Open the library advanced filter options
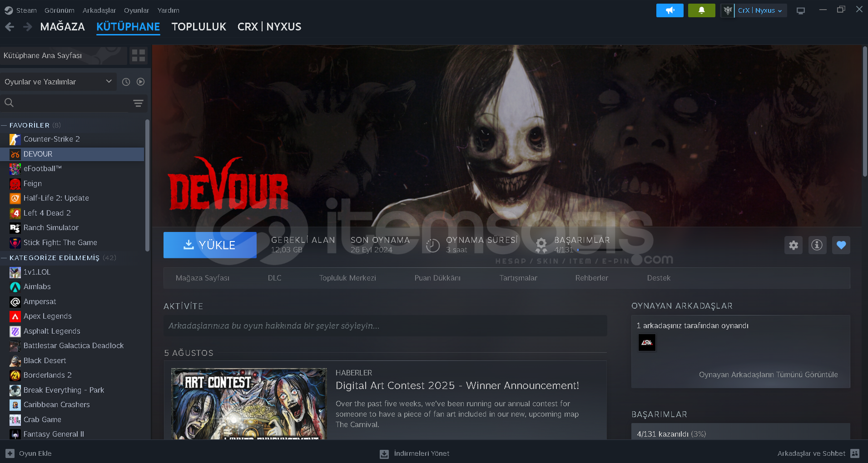Viewport: 868px width, 463px height. coord(138,103)
